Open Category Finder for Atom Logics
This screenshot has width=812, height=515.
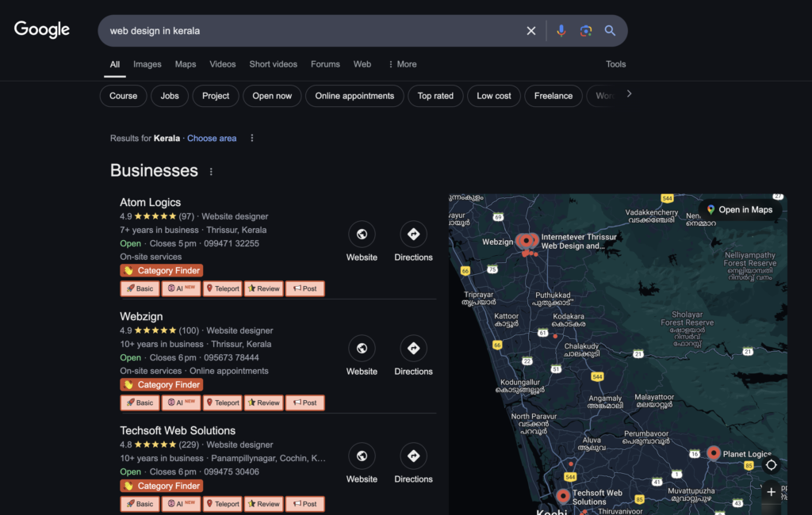click(162, 271)
